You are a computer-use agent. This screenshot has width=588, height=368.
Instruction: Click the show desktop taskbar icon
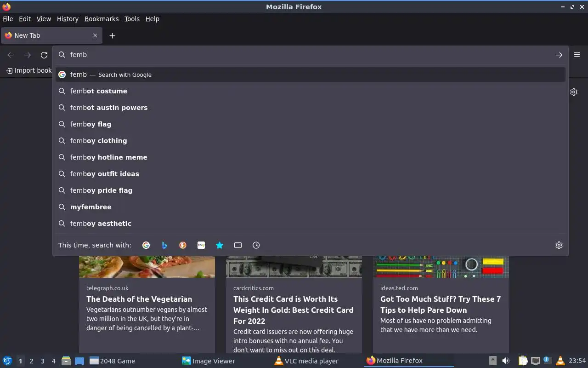79,361
